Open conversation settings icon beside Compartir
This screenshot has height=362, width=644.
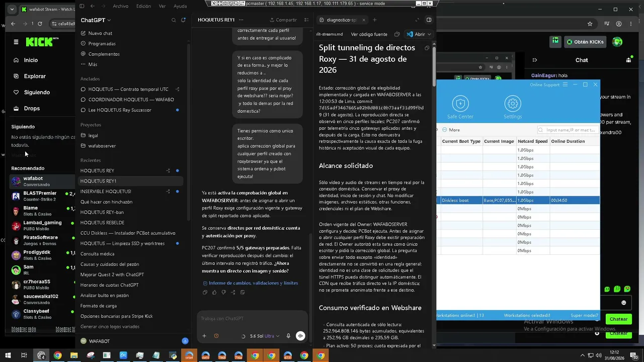(x=306, y=20)
